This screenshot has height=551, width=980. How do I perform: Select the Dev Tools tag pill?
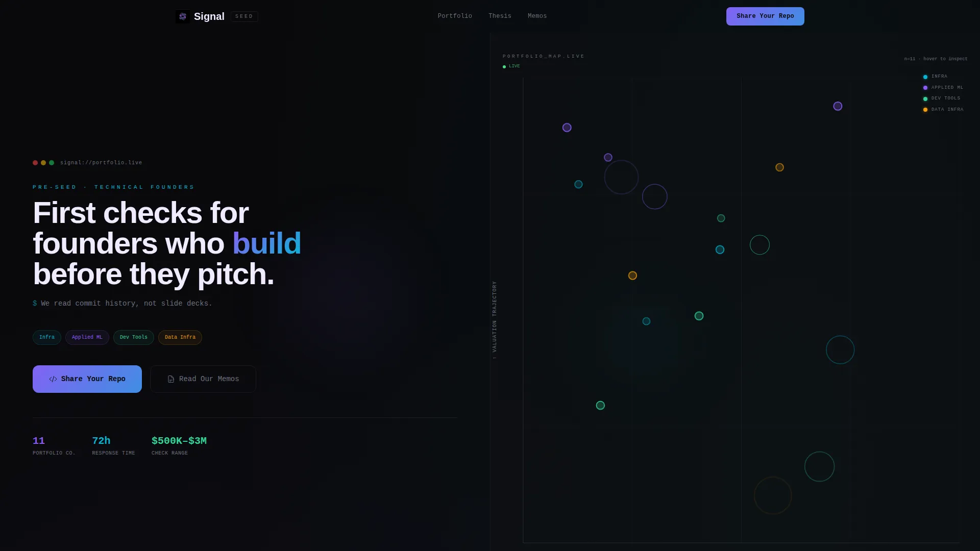pos(134,337)
